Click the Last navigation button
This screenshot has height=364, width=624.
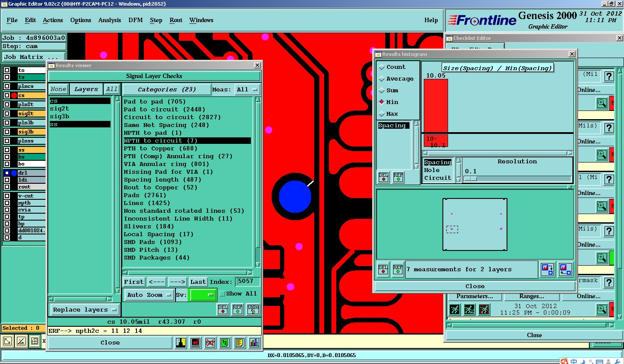click(x=198, y=282)
